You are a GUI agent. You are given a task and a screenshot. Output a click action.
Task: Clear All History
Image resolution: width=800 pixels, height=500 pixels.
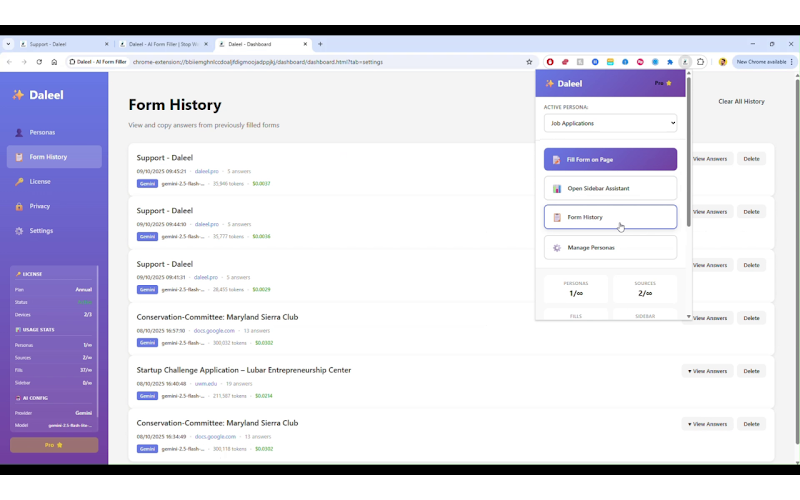pyautogui.click(x=741, y=102)
